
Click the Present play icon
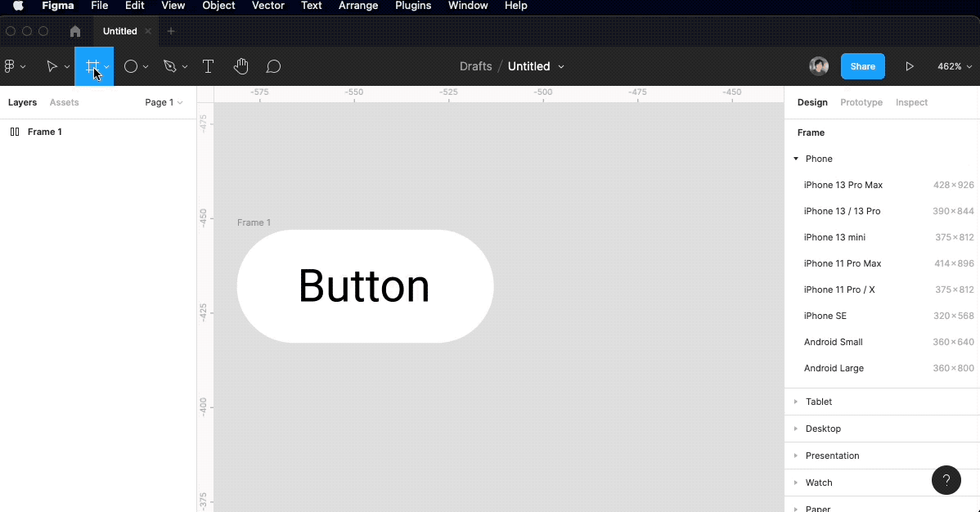(x=909, y=66)
